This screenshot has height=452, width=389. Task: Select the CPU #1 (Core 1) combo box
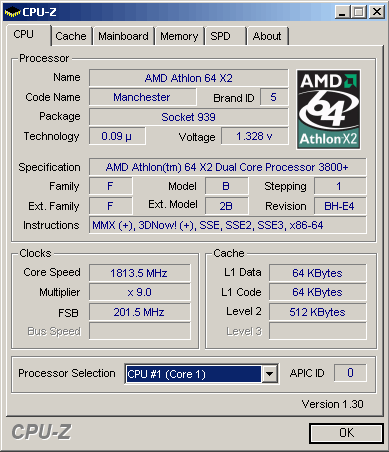point(201,374)
